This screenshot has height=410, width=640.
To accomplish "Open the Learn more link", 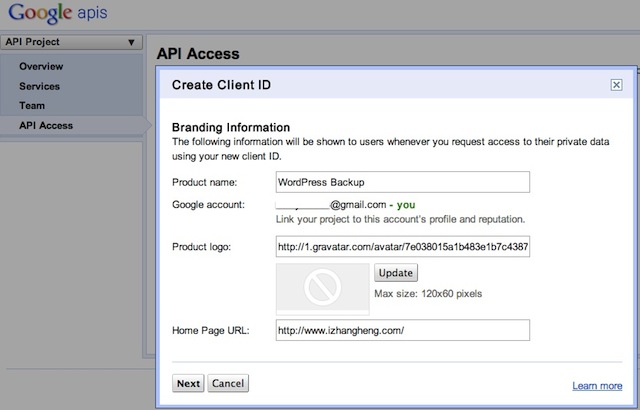I will (597, 386).
